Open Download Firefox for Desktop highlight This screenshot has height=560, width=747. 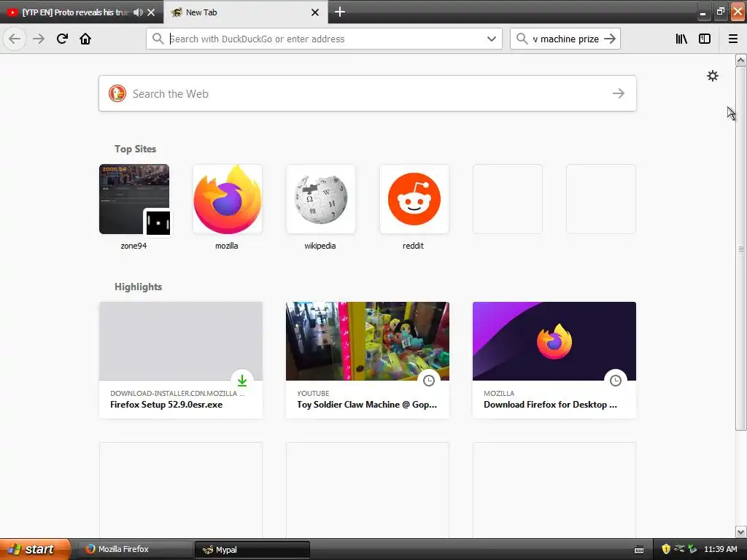click(554, 360)
